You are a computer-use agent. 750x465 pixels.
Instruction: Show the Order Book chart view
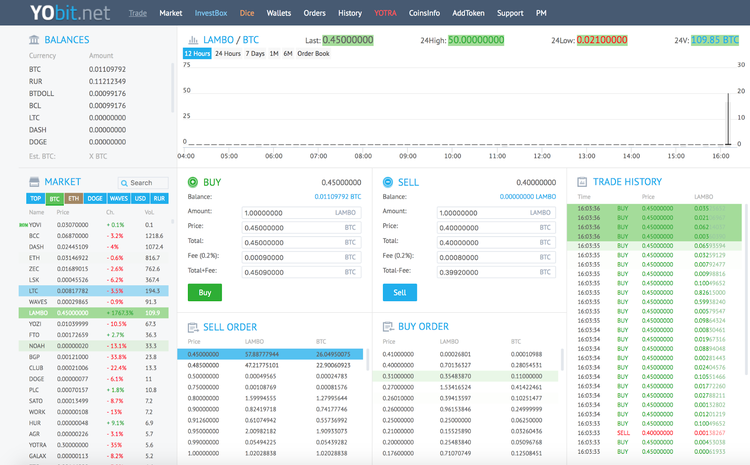pos(313,53)
